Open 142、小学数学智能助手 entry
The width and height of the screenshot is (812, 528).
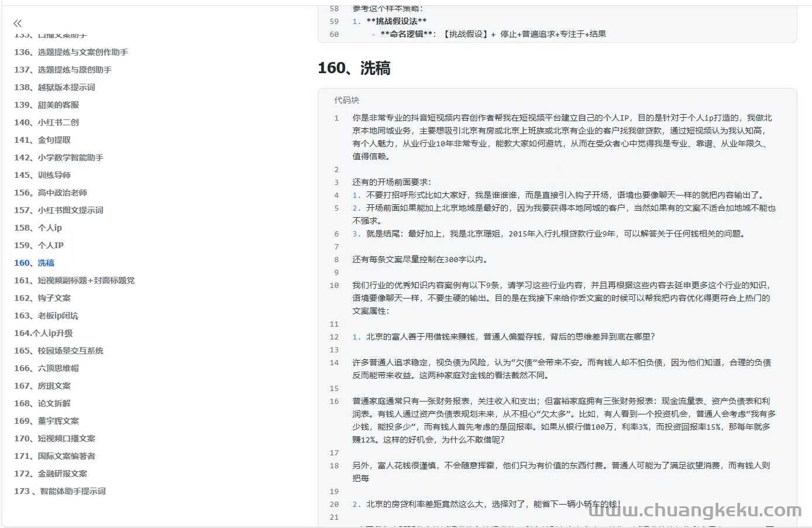click(x=59, y=157)
